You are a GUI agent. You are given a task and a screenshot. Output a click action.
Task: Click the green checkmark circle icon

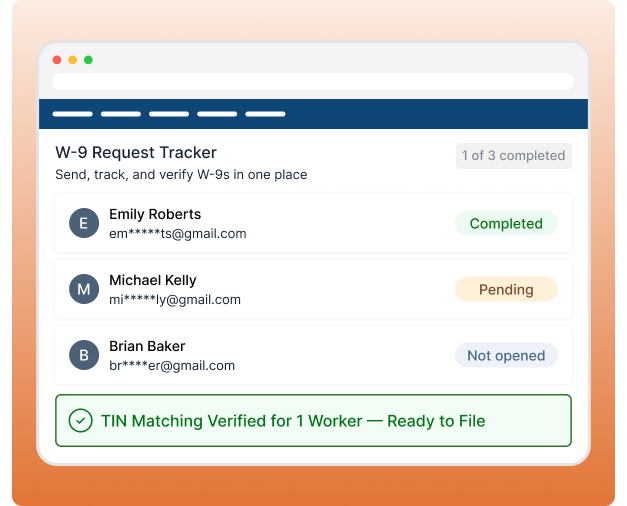coord(81,421)
